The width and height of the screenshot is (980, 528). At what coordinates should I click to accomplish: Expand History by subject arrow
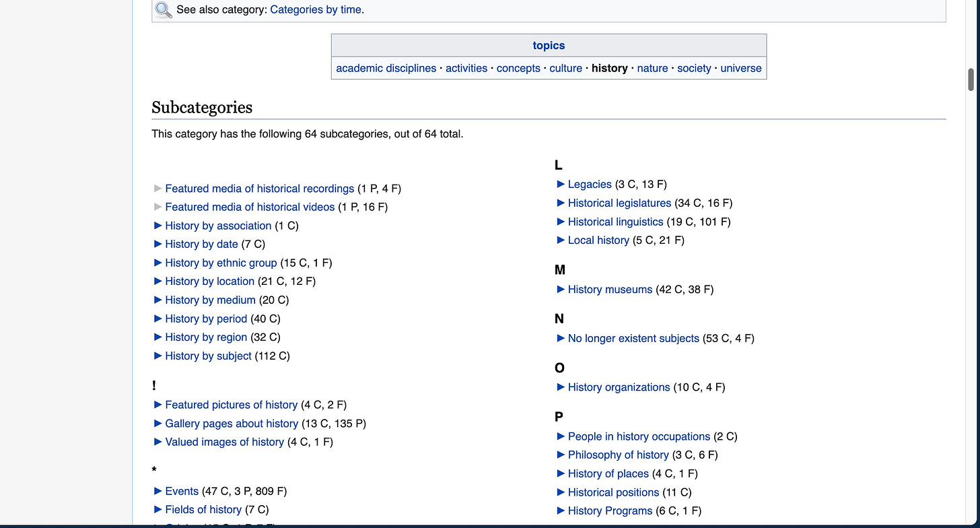tap(158, 356)
